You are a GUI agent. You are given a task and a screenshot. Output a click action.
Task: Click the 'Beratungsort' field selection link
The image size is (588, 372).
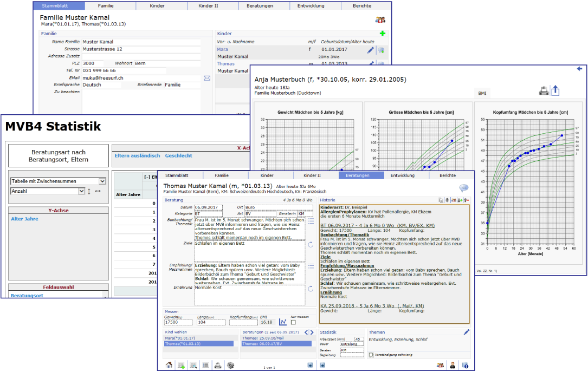tap(27, 296)
